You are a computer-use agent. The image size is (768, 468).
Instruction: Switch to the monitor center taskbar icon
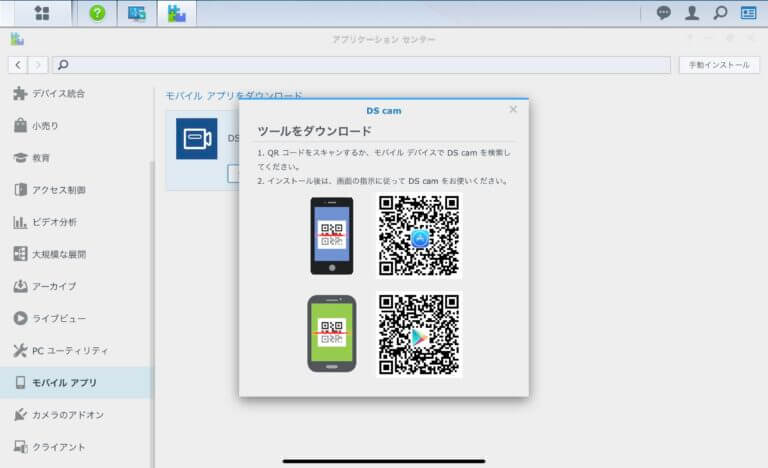tap(137, 14)
